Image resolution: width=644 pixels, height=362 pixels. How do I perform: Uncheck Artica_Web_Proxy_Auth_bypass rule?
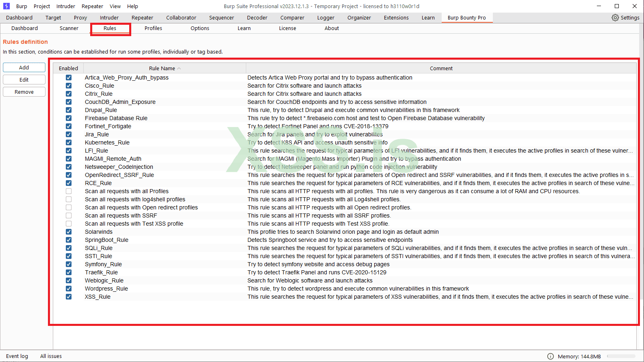click(69, 78)
